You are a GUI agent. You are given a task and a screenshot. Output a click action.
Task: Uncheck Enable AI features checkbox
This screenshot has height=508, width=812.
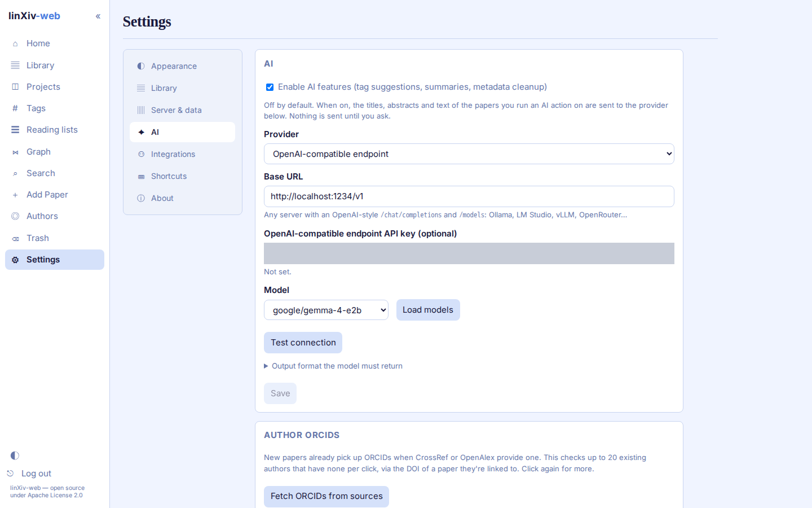click(270, 87)
